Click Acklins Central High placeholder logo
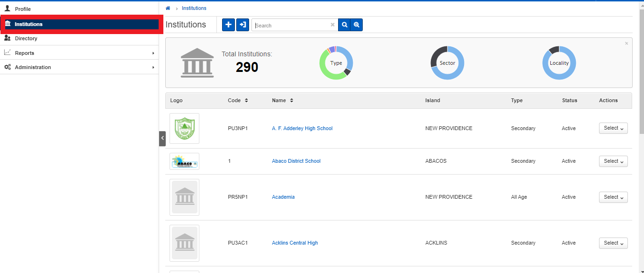Viewport: 644px width, 273px height. click(185, 243)
